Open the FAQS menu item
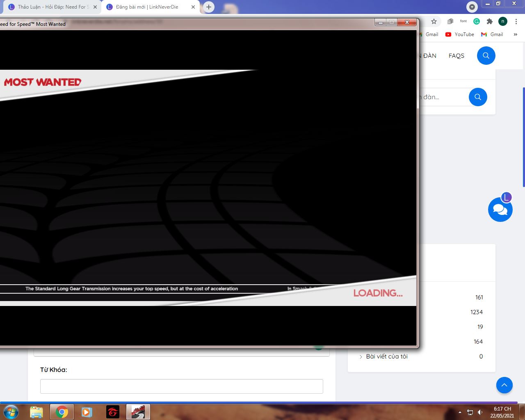 (456, 56)
